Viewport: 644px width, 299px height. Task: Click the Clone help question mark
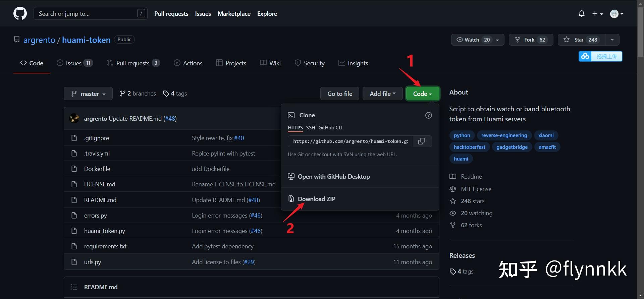[x=428, y=115]
